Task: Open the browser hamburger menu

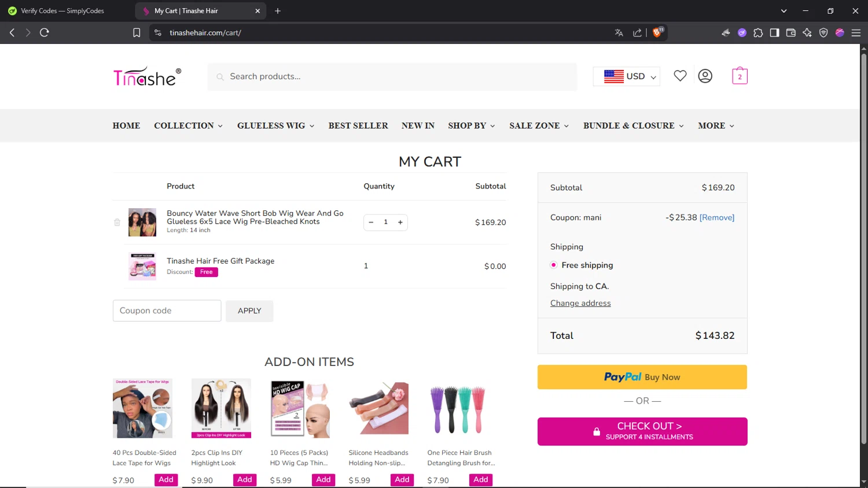Action: pos(856,32)
